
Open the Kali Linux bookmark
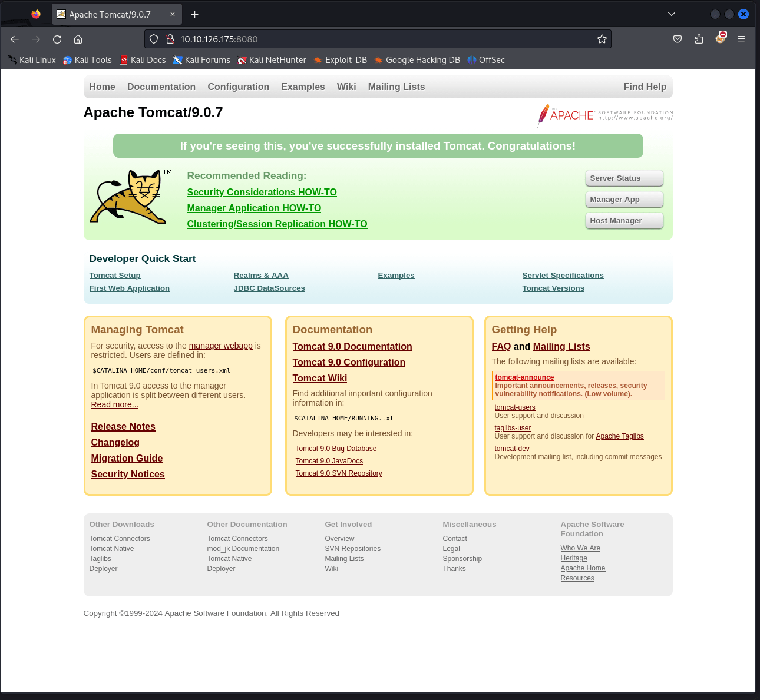tap(32, 60)
